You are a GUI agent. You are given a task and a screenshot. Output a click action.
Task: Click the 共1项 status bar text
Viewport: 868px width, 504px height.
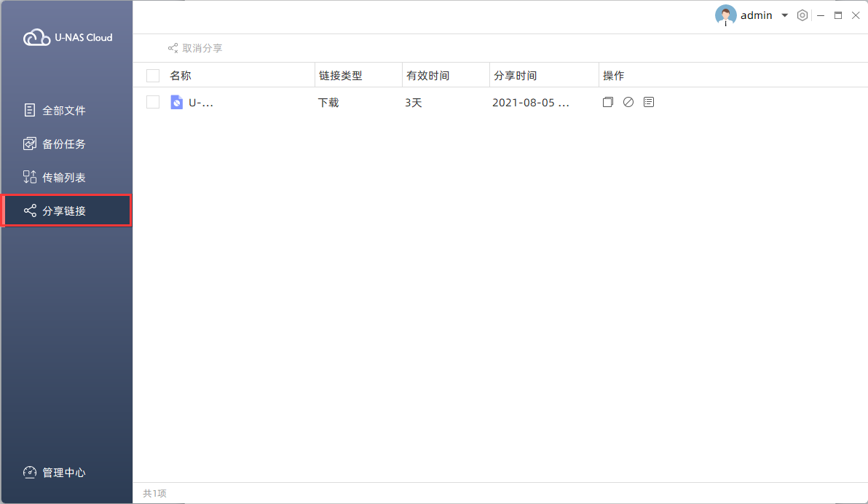(154, 494)
